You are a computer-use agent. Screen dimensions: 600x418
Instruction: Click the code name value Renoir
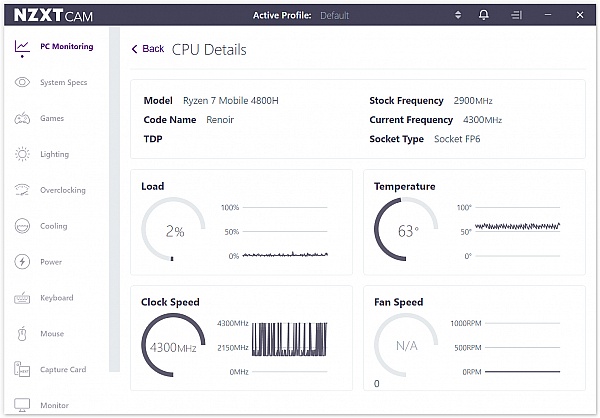tap(220, 120)
